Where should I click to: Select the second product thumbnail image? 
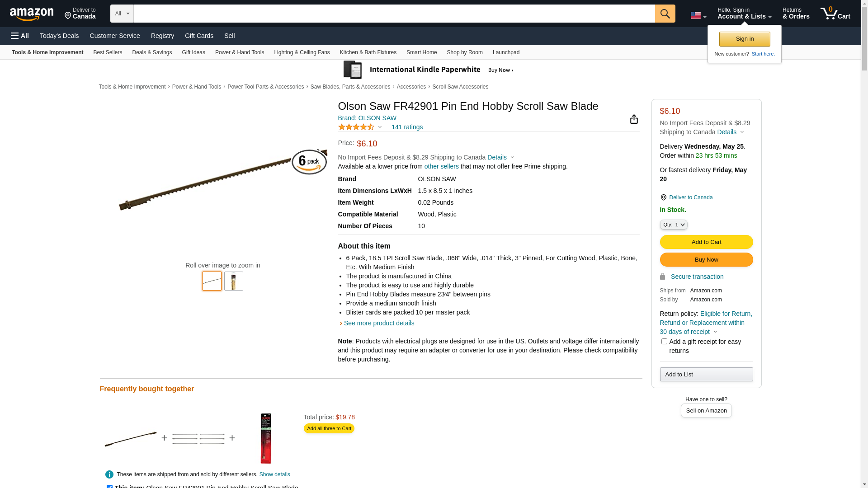pos(234,281)
